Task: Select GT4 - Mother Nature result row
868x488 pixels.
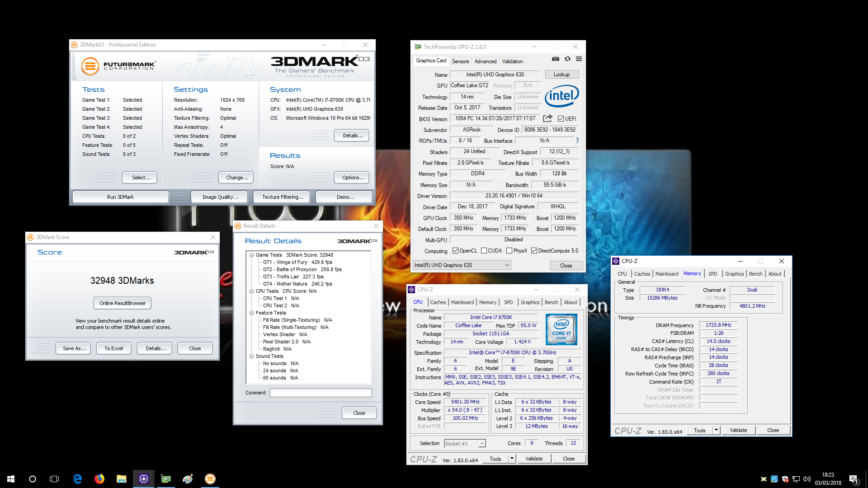Action: coord(297,284)
